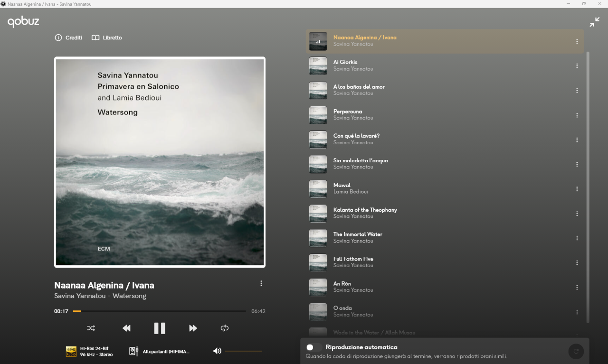Image resolution: width=608 pixels, height=364 pixels.
Task: Play A los baños del amor
Action: (445, 90)
